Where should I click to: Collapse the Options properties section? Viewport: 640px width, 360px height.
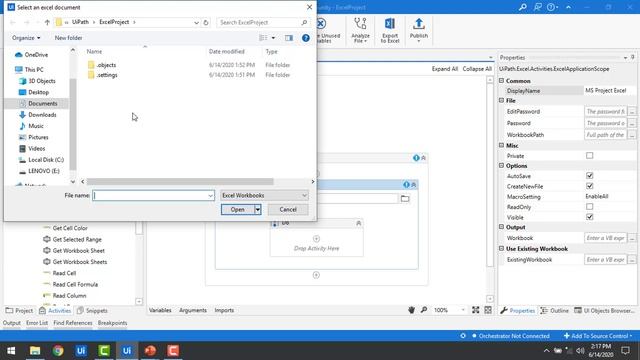click(502, 166)
